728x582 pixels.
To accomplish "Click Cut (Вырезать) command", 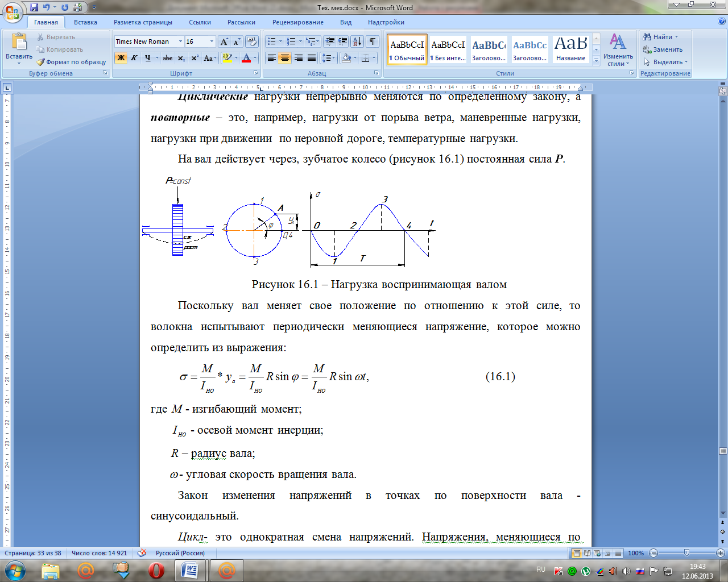I will click(x=56, y=37).
